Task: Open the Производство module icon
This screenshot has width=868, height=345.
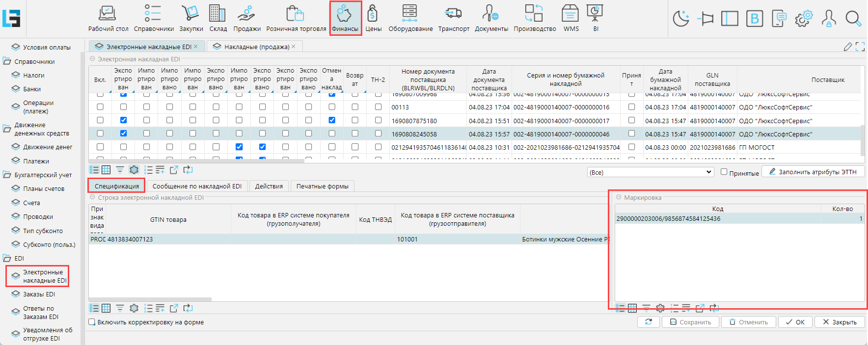Action: pos(534,18)
